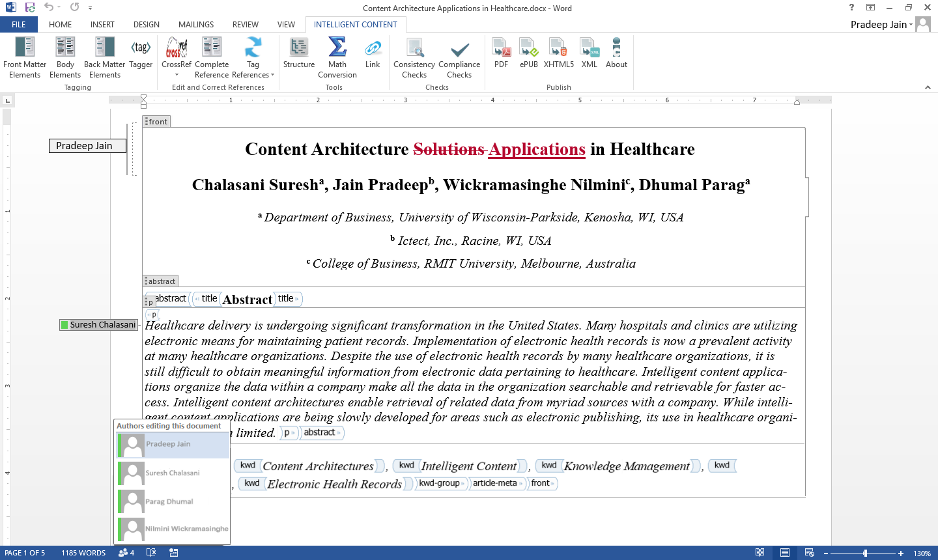Click the Content Architectures kwd tag
The height and width of the screenshot is (560, 938).
248,466
